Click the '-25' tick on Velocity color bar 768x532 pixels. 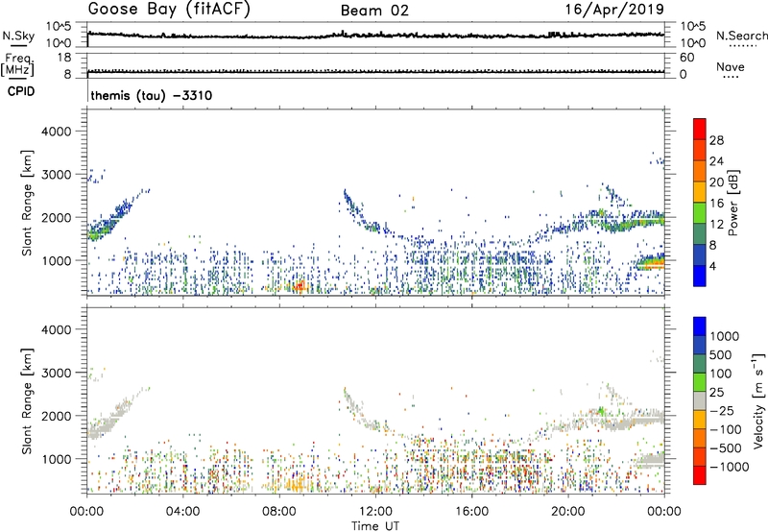coord(722,410)
